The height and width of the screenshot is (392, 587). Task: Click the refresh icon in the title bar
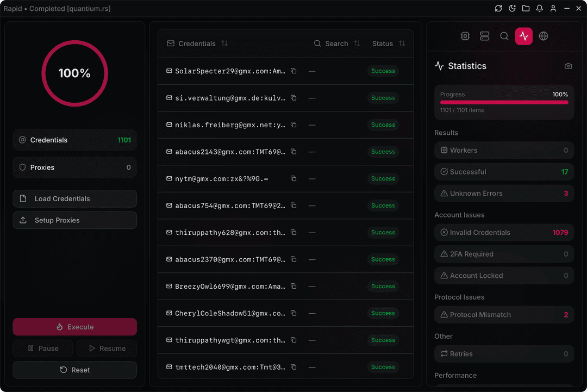point(498,8)
